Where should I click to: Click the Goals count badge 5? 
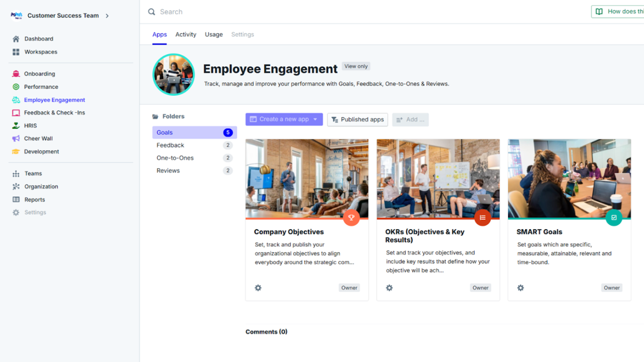point(228,133)
